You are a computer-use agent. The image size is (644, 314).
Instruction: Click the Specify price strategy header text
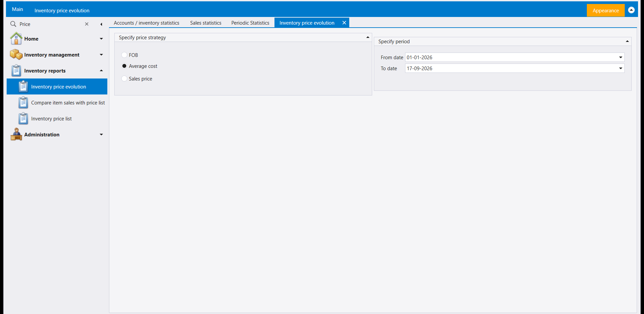coord(142,37)
